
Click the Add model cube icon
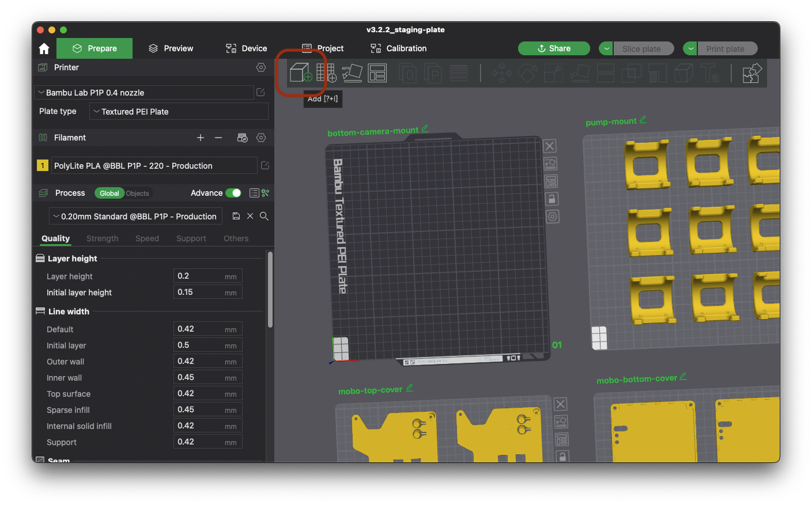300,73
